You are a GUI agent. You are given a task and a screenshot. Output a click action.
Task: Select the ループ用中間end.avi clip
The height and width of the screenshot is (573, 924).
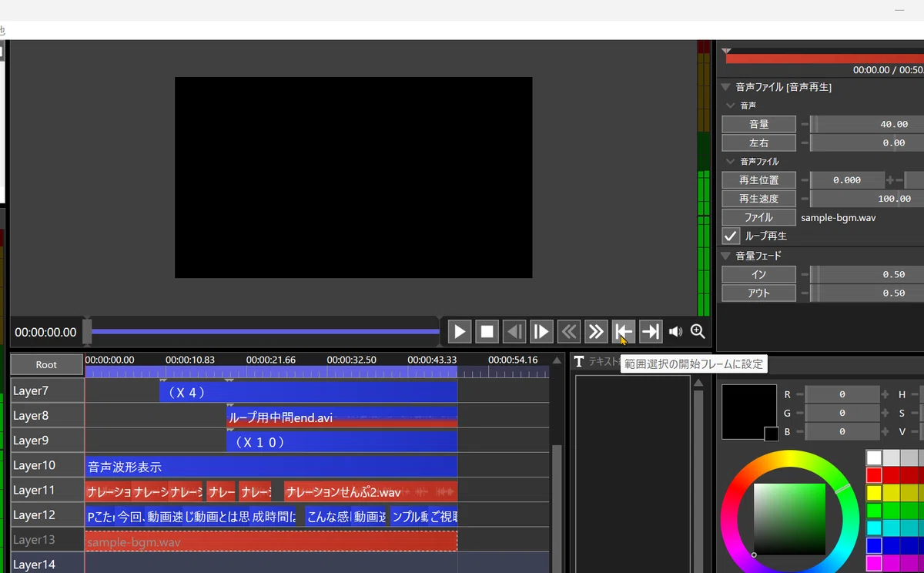[x=342, y=417]
